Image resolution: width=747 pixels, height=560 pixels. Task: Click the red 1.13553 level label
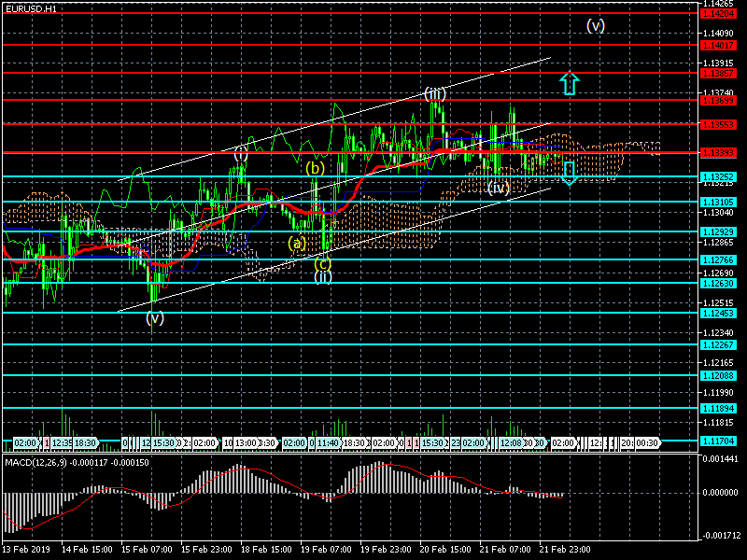pyautogui.click(x=718, y=125)
